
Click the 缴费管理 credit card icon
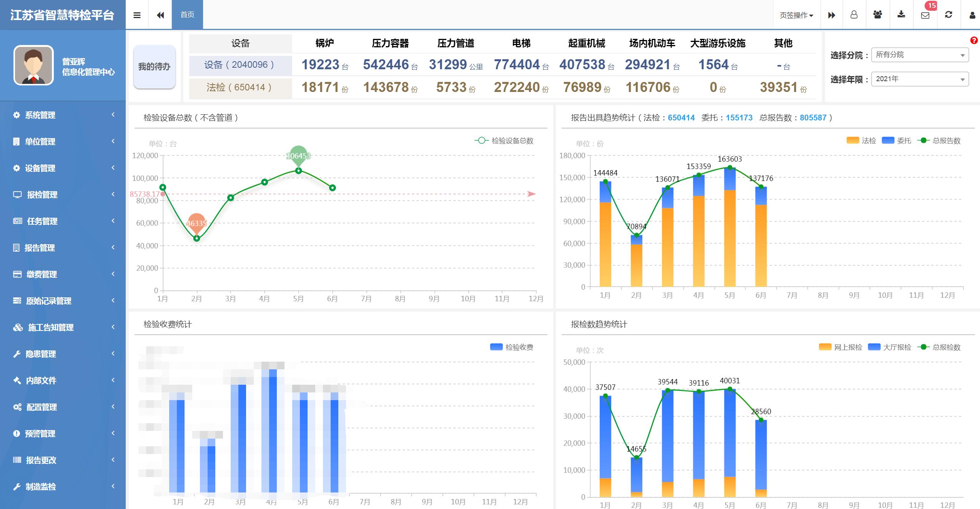pyautogui.click(x=17, y=274)
